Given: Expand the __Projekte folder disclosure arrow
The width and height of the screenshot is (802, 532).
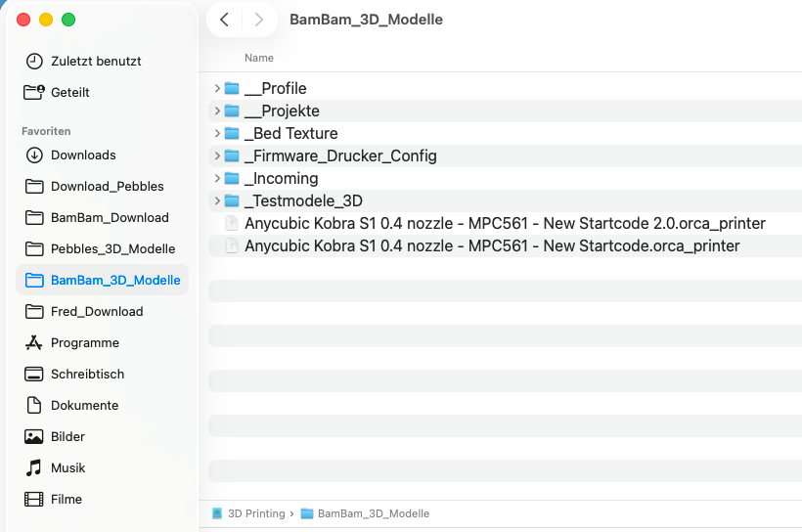Looking at the screenshot, I should coord(217,111).
